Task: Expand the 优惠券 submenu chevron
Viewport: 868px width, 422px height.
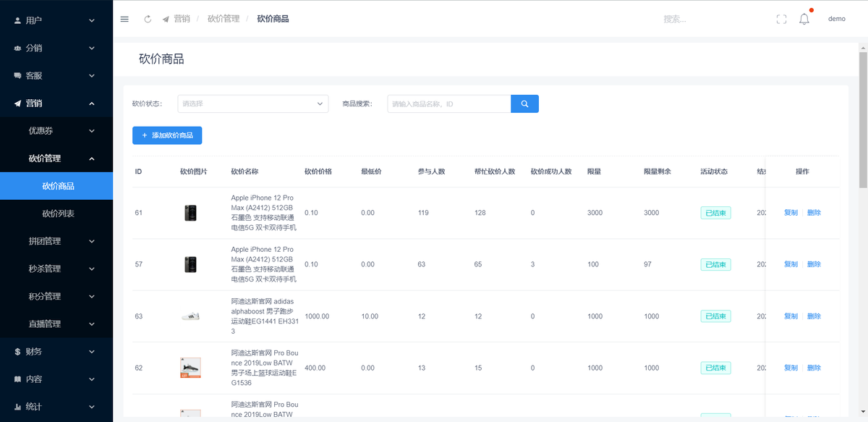Action: 92,131
